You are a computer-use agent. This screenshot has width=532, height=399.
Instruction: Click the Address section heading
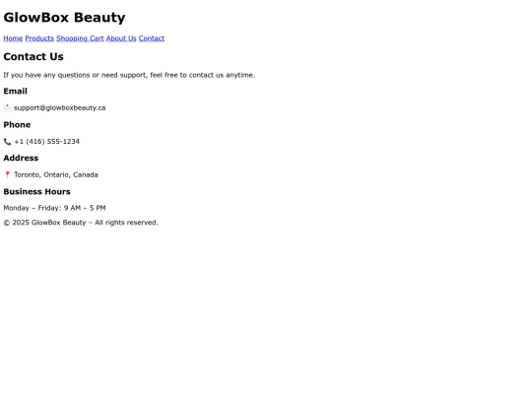point(21,158)
